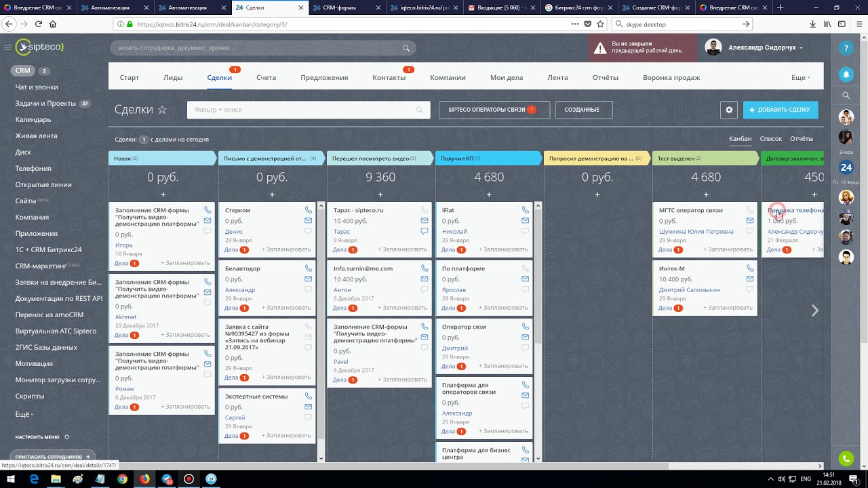
Task: Click the green phone call button
Action: tap(846, 458)
